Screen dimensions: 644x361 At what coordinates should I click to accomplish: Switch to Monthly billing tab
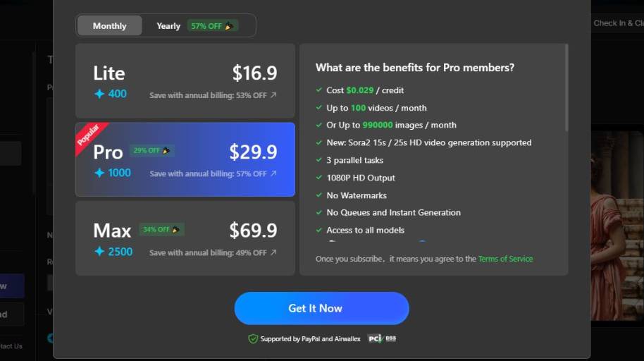tap(109, 26)
